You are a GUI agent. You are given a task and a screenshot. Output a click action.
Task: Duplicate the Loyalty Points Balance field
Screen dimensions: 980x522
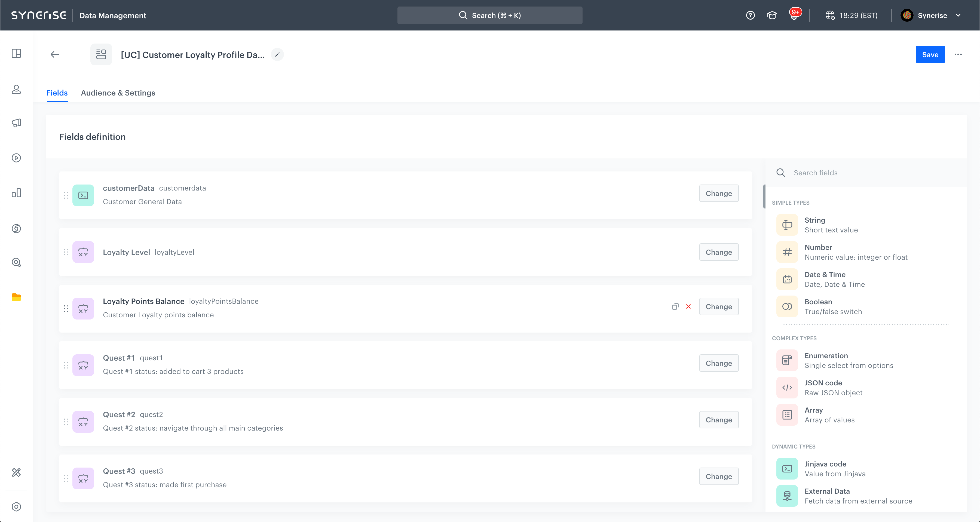point(675,306)
